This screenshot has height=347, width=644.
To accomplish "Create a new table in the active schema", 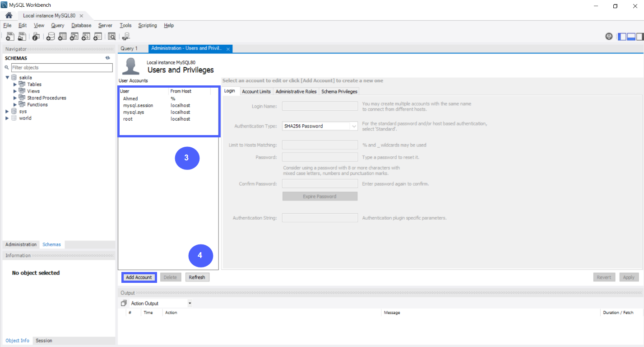I will (62, 36).
